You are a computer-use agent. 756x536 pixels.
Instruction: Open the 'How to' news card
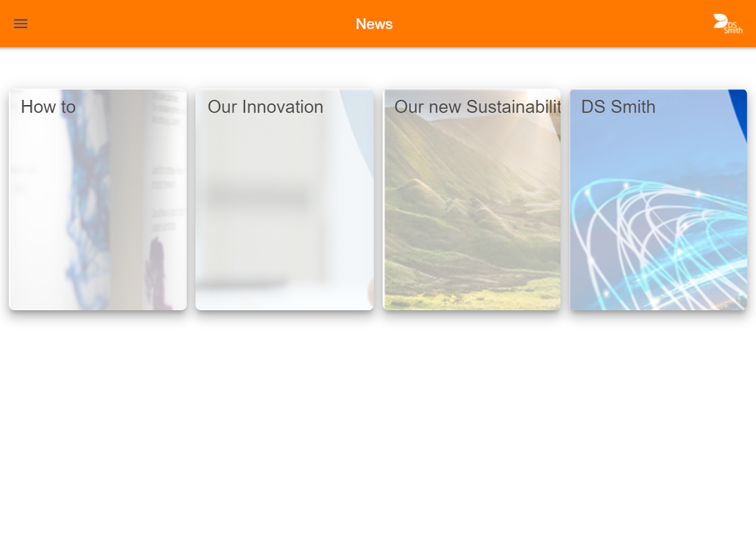97,200
